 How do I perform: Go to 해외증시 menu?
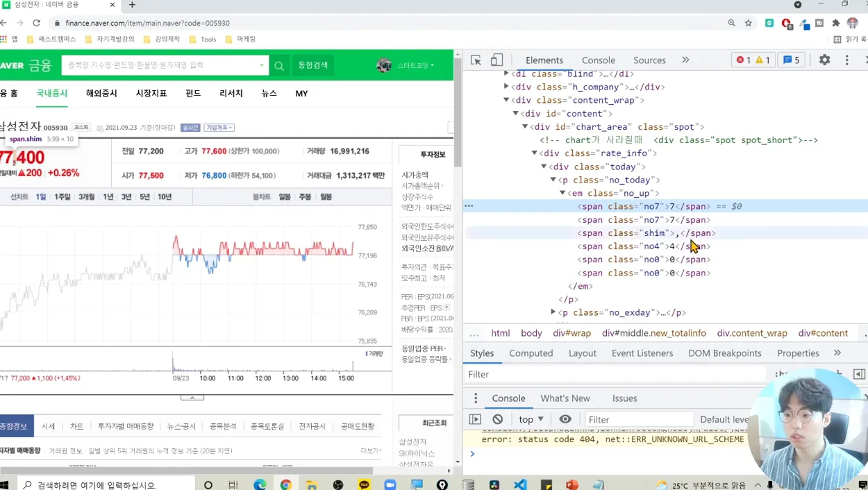pyautogui.click(x=101, y=94)
